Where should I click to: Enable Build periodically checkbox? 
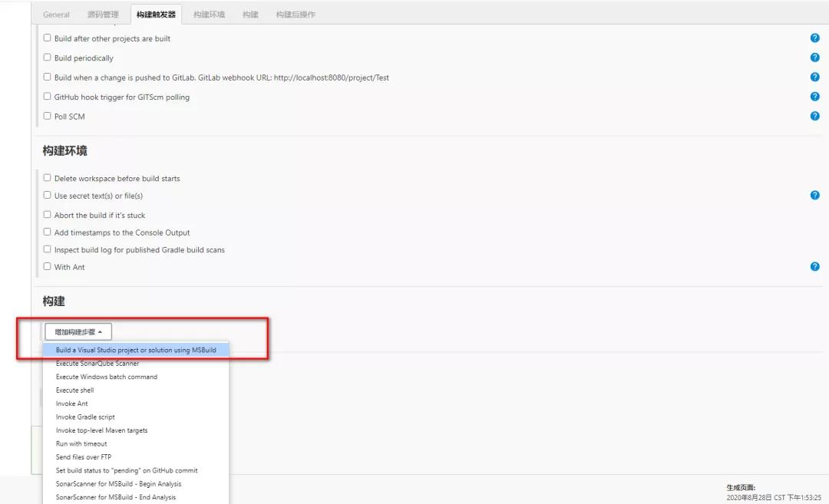pyautogui.click(x=48, y=58)
